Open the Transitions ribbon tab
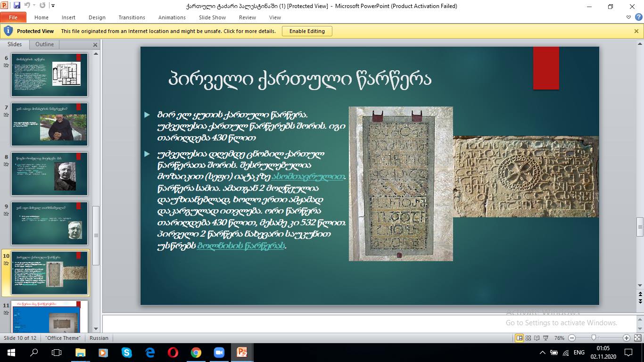 pyautogui.click(x=132, y=17)
